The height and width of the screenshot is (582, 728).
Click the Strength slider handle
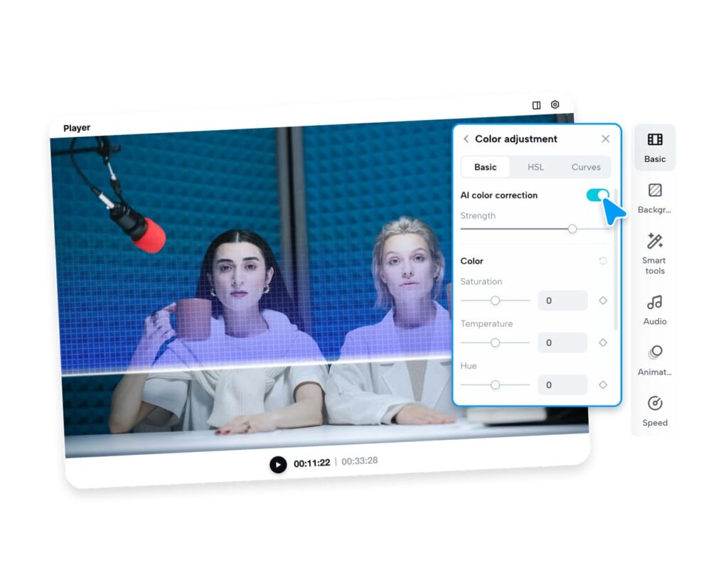572,229
